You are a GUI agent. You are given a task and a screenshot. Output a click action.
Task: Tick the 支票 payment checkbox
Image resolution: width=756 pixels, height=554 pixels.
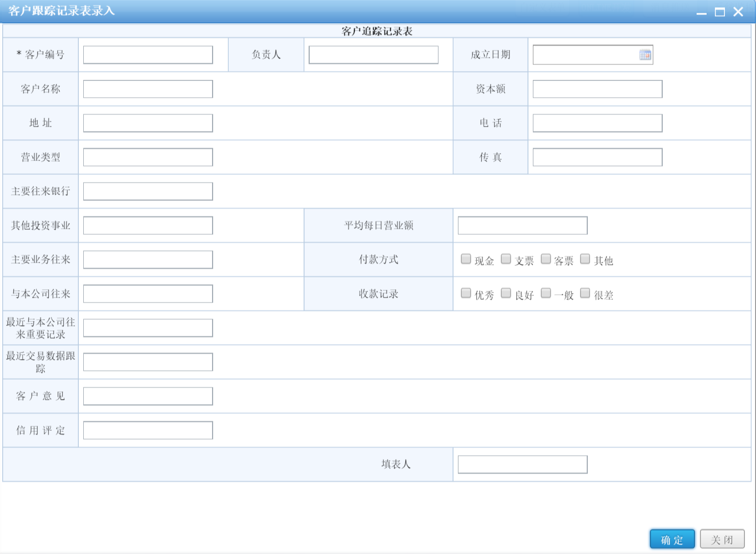[506, 259]
